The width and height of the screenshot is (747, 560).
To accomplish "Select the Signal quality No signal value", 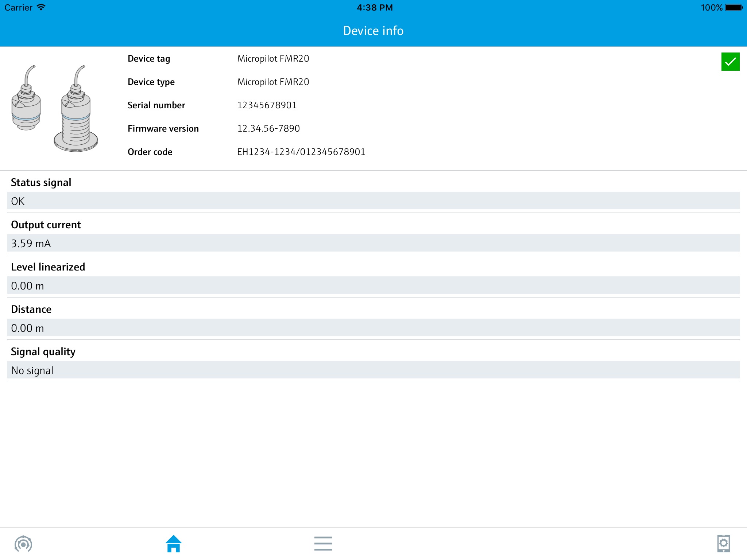I will 373,370.
